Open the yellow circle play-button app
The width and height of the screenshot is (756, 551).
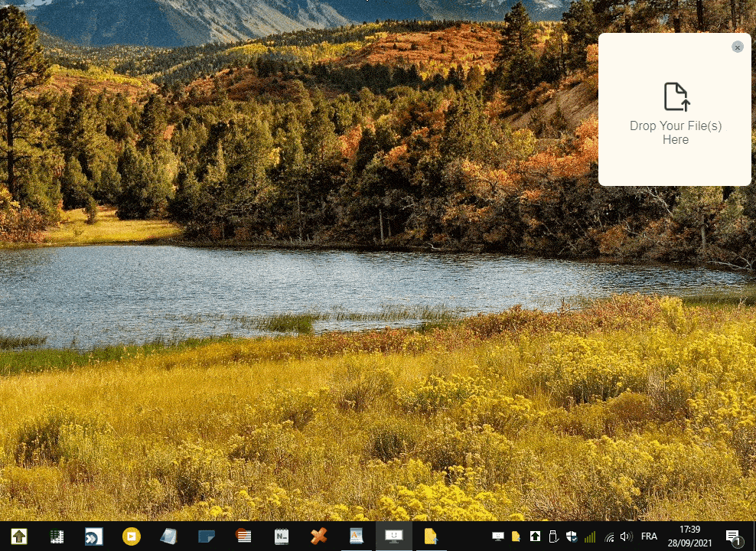[x=131, y=536]
